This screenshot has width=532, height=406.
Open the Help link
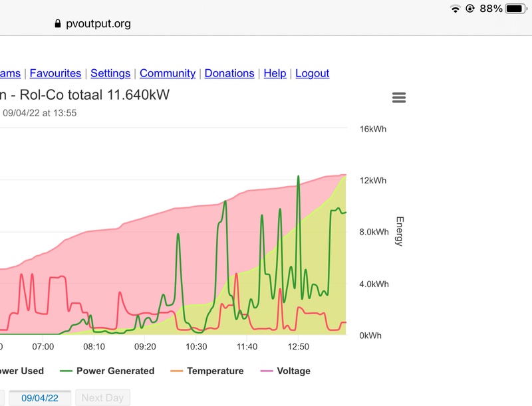pyautogui.click(x=275, y=73)
